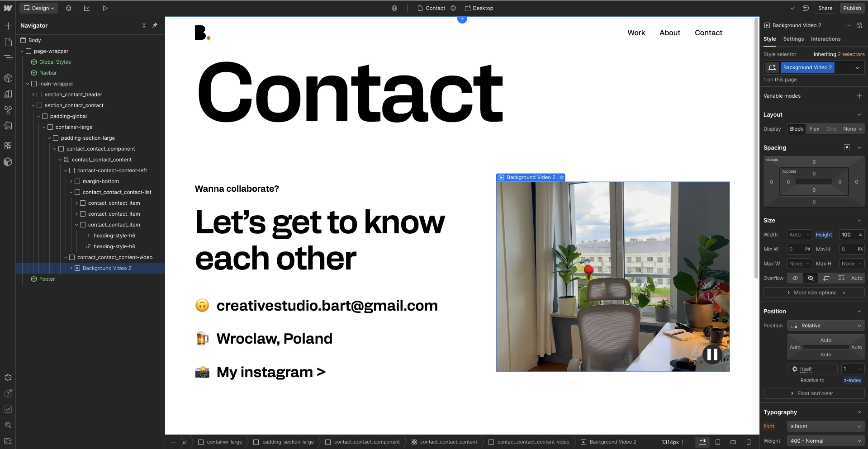This screenshot has width=868, height=449.
Task: Open the Components panel in sidebar
Action: [x=8, y=78]
